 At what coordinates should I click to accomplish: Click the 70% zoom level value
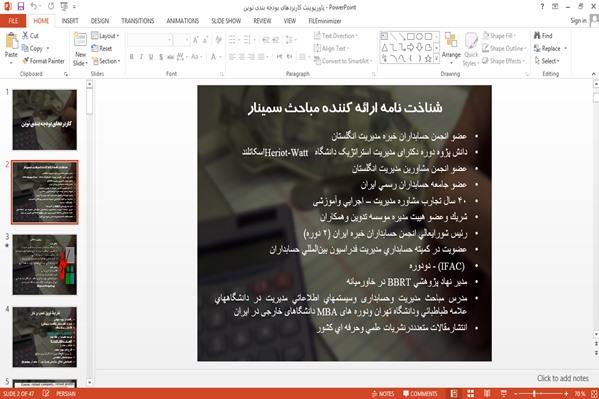(580, 394)
